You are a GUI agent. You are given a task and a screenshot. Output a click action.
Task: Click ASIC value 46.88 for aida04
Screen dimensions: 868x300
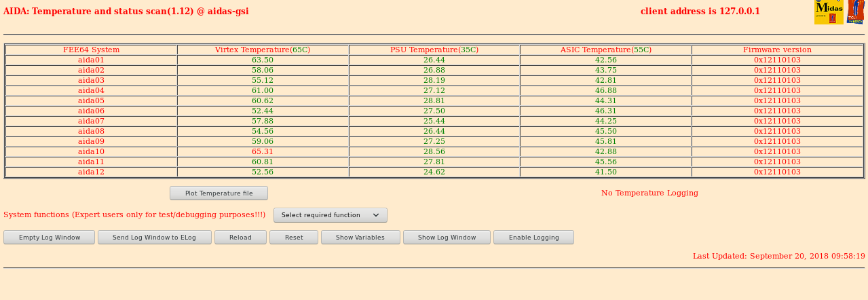[606, 90]
